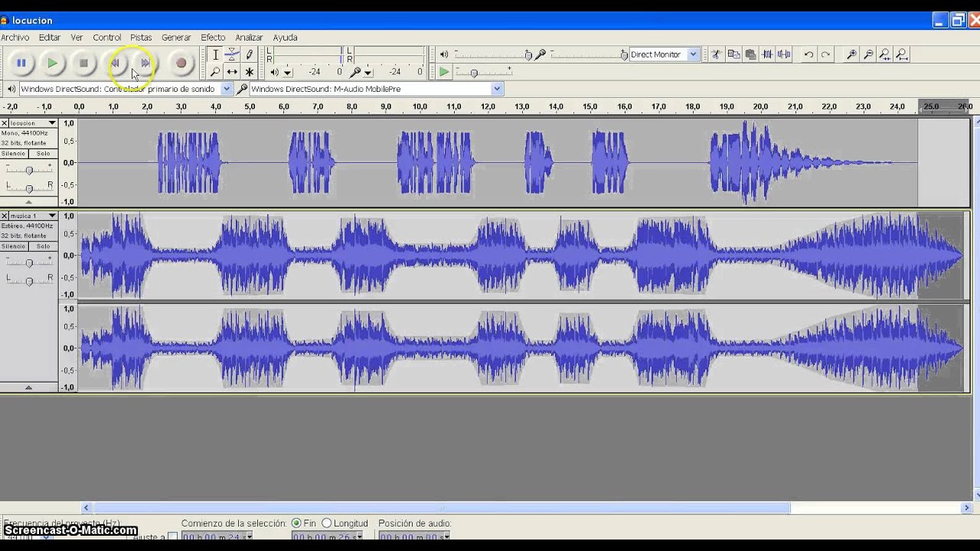The height and width of the screenshot is (551, 980).
Task: Solo the musica 1 track
Action: point(44,246)
